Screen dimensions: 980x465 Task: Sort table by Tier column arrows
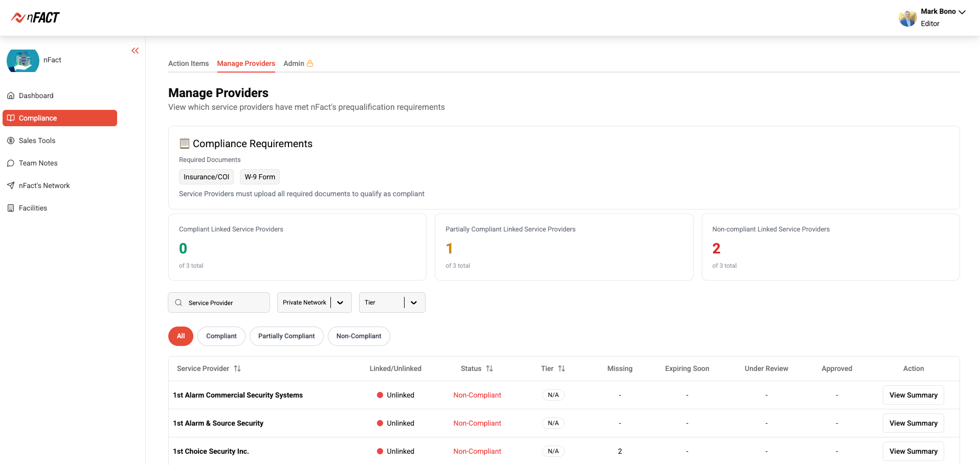pyautogui.click(x=562, y=368)
